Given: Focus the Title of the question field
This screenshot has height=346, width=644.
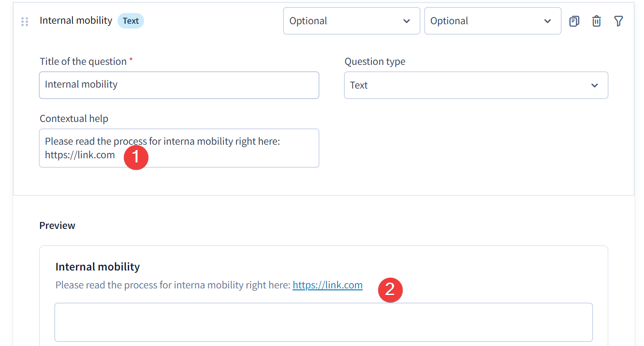Looking at the screenshot, I should [179, 85].
